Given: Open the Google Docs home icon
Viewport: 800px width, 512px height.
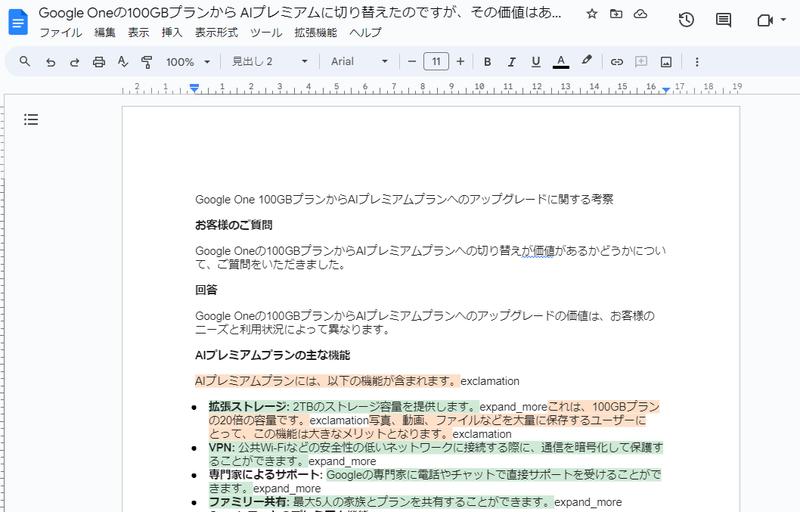Looking at the screenshot, I should click(18, 22).
